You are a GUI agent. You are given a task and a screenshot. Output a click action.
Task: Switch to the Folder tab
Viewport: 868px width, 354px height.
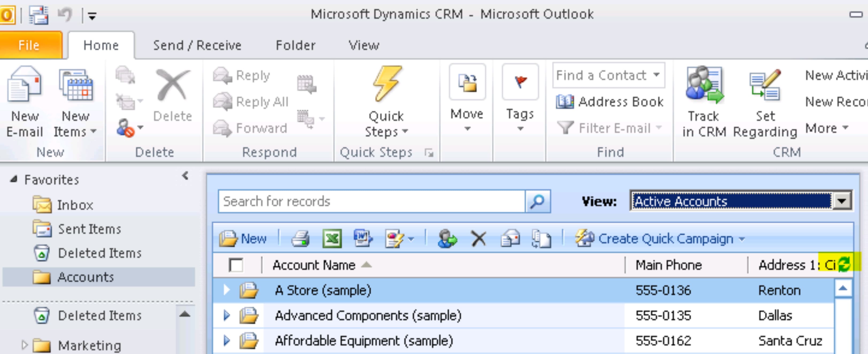click(x=295, y=45)
